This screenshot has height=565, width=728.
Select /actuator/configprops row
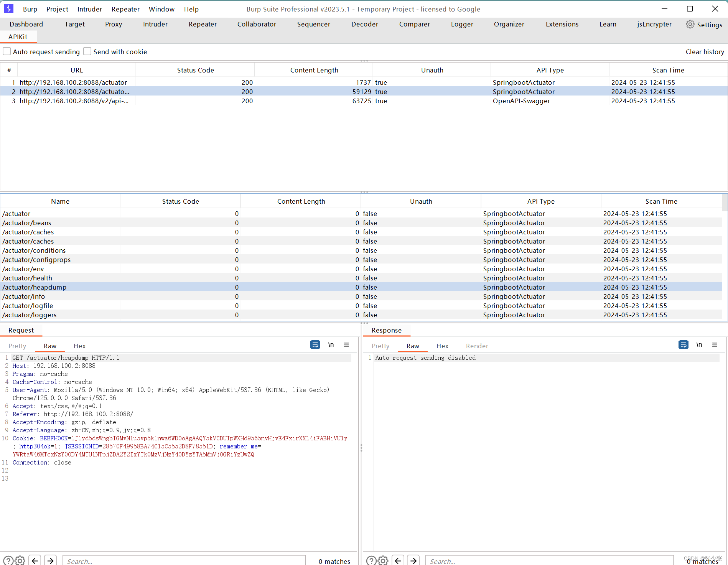pos(361,260)
